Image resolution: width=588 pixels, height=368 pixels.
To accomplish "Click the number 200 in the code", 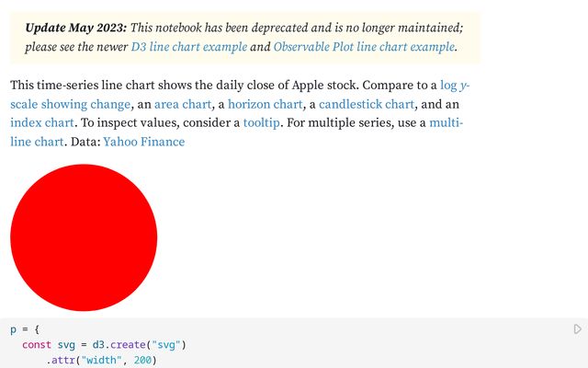I will [143, 360].
